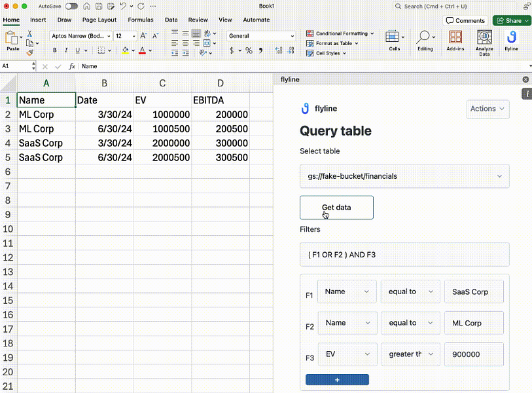Click the Undo arrow in title bar
This screenshot has width=532, height=393.
pyautogui.click(x=122, y=6)
